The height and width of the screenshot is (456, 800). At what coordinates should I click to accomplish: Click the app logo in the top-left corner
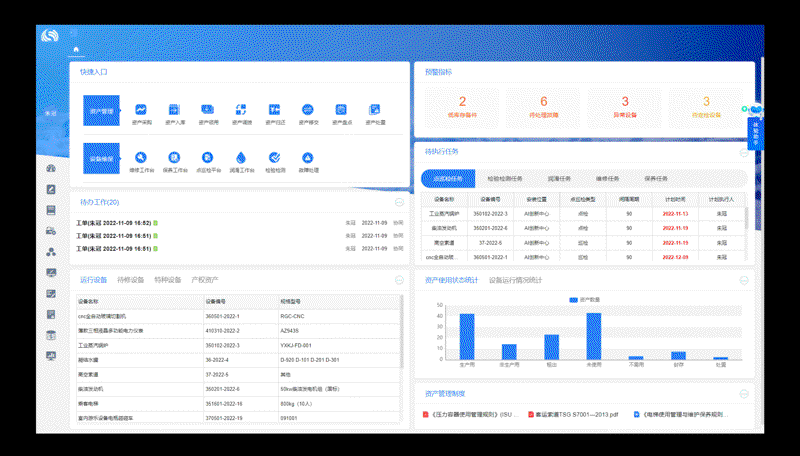50,36
